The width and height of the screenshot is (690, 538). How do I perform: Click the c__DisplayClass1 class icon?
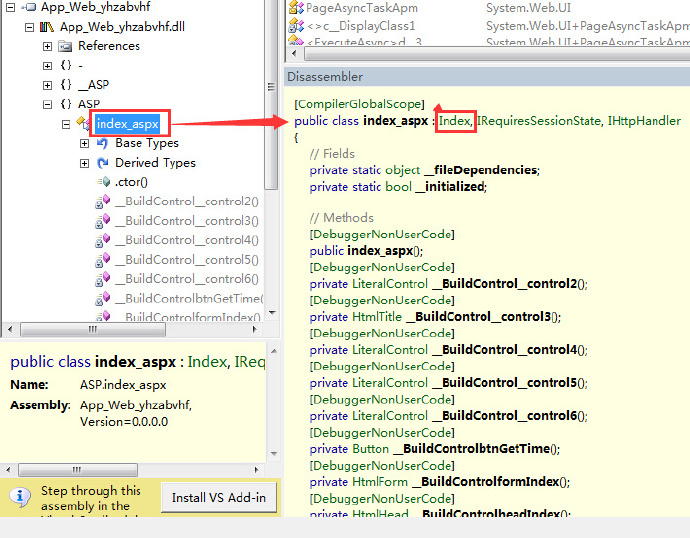(296, 26)
